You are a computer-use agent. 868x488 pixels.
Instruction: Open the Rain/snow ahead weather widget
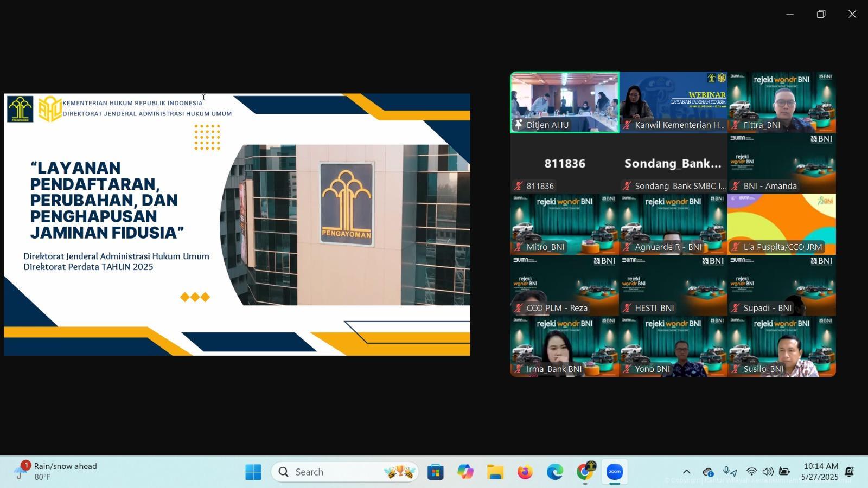[x=56, y=471]
